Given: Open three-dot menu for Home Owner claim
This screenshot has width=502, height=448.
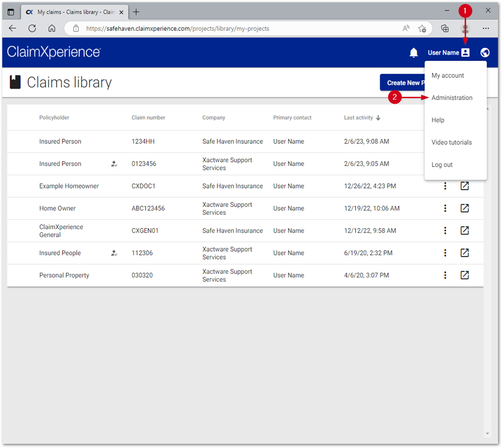Looking at the screenshot, I should click(445, 208).
